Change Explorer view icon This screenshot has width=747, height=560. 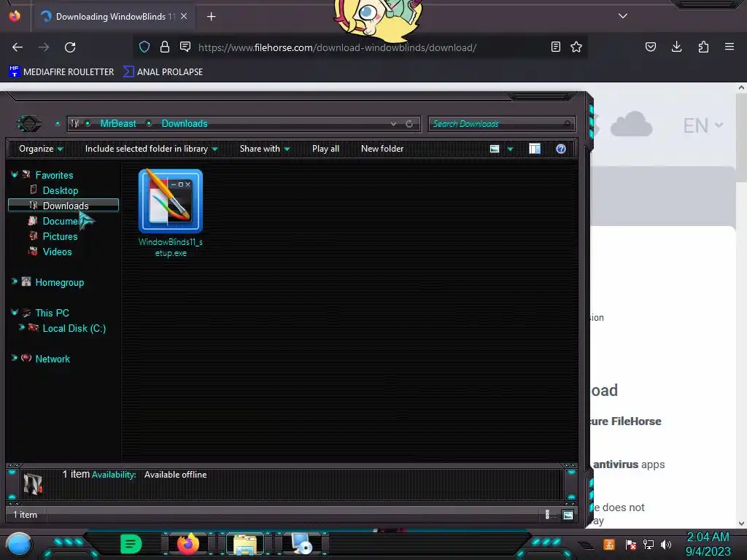click(x=495, y=149)
